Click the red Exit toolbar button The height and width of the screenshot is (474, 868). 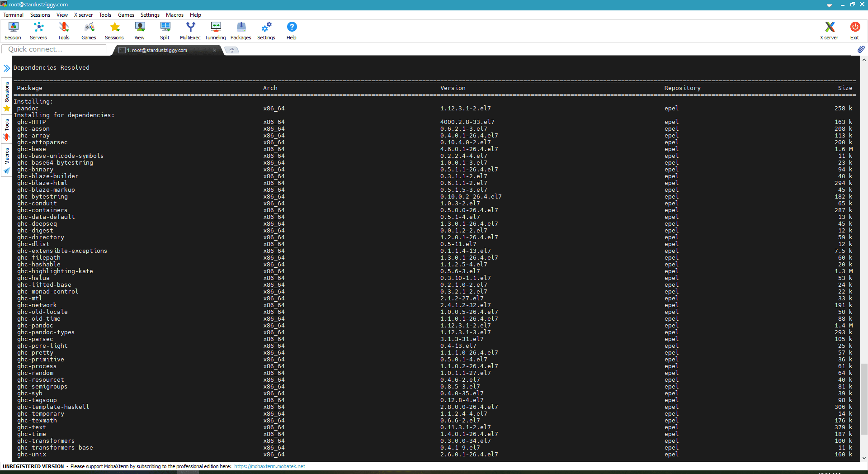855,31
